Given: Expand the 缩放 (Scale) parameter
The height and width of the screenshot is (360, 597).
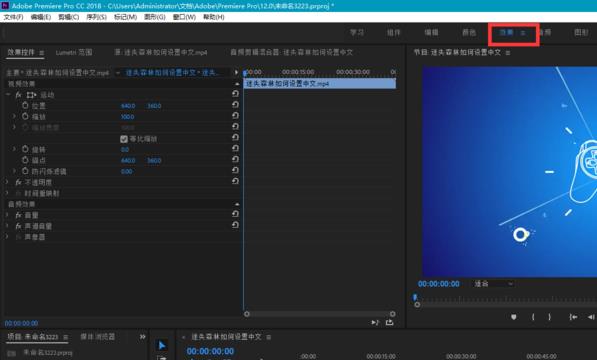Looking at the screenshot, I should coord(14,116).
